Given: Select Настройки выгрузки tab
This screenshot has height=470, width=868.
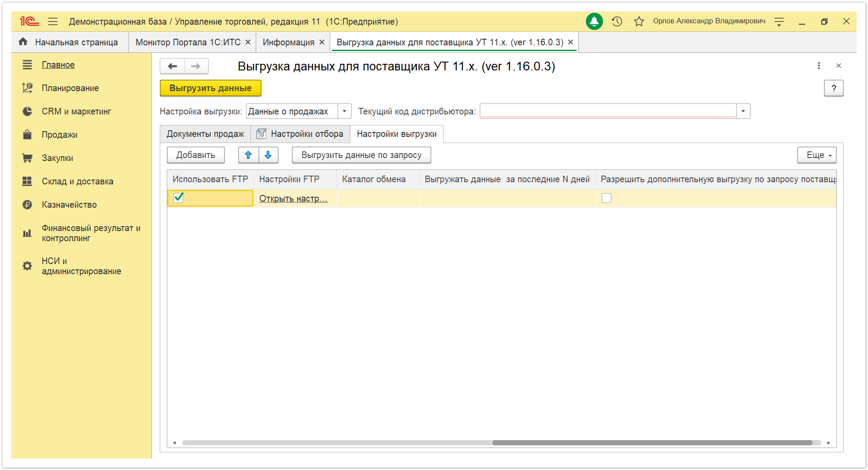Looking at the screenshot, I should (x=397, y=134).
